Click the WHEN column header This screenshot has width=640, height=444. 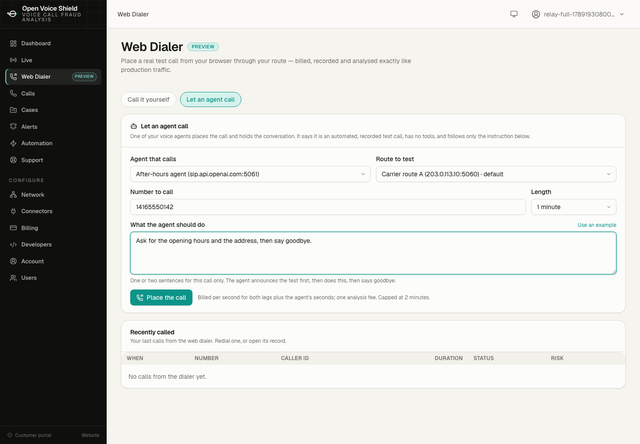135,358
